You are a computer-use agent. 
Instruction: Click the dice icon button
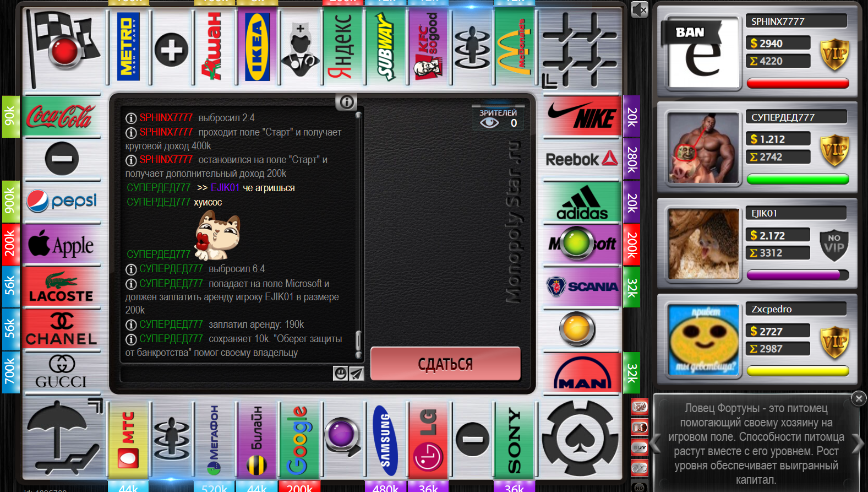coord(640,407)
